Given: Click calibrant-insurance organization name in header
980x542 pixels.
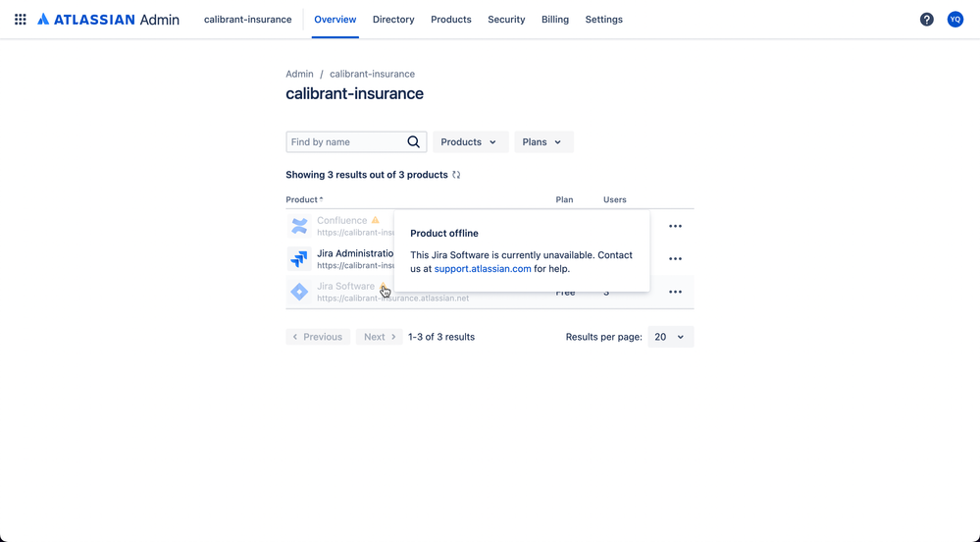Looking at the screenshot, I should pos(247,20).
